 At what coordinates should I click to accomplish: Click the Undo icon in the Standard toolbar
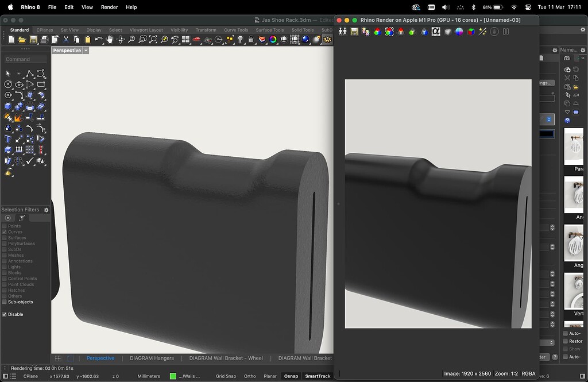tap(98, 39)
